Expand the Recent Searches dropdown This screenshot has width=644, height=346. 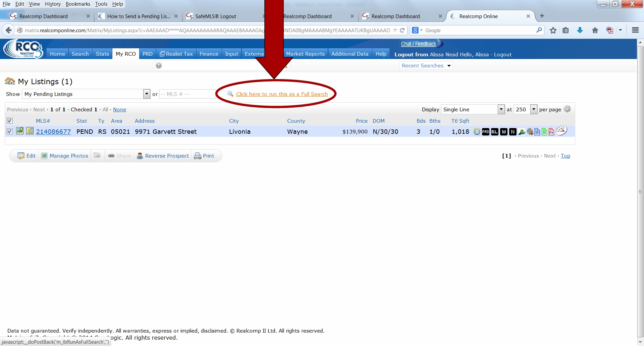coord(426,66)
